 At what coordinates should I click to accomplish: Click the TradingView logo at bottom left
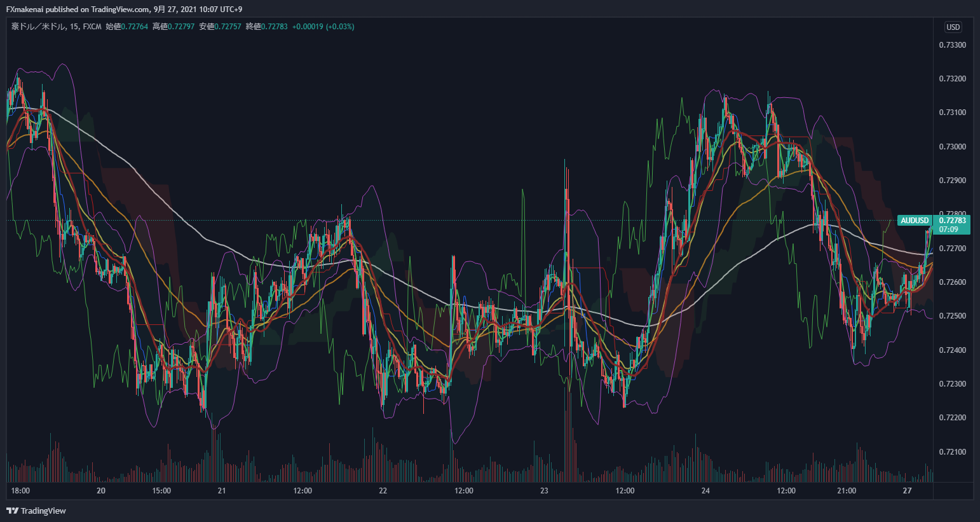36,511
